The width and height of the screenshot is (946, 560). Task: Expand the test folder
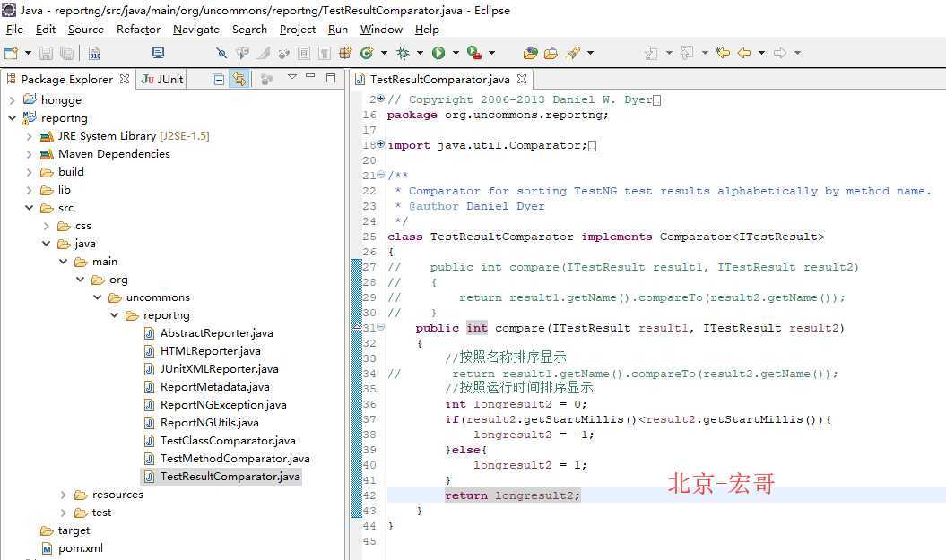[64, 513]
